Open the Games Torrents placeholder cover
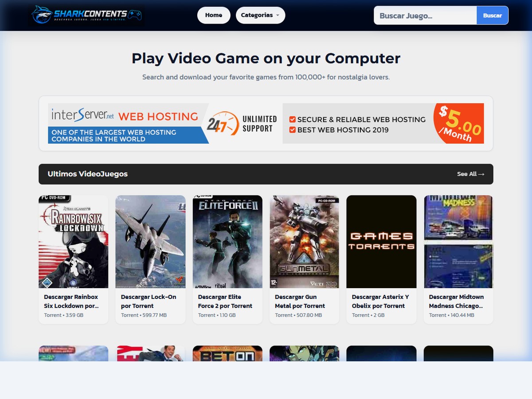 381,242
